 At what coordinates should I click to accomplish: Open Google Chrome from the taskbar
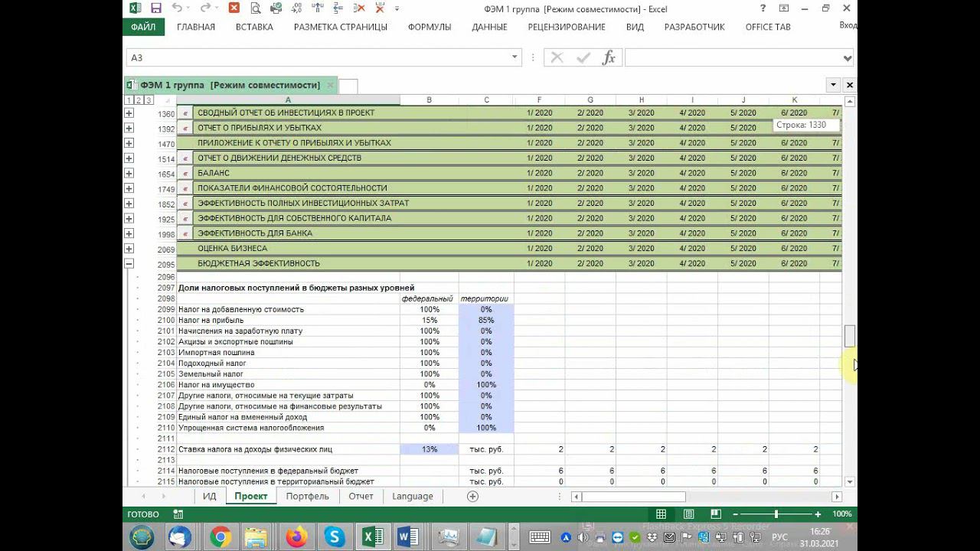220,537
